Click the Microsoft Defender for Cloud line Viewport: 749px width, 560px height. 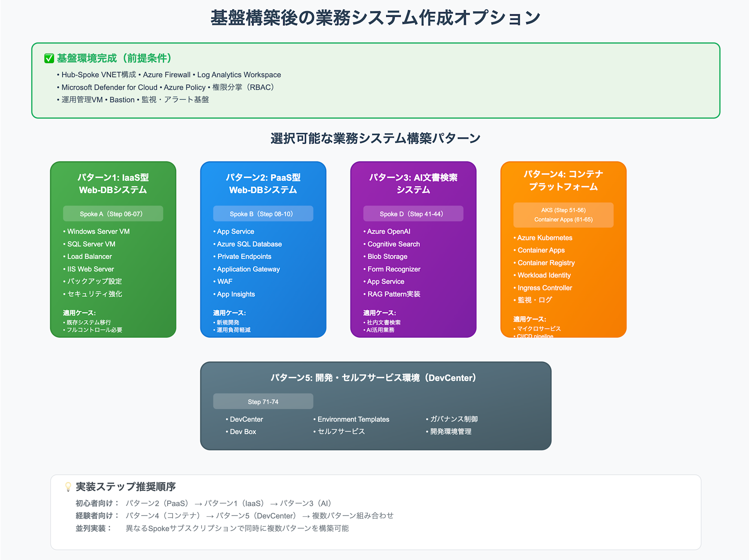tap(167, 87)
